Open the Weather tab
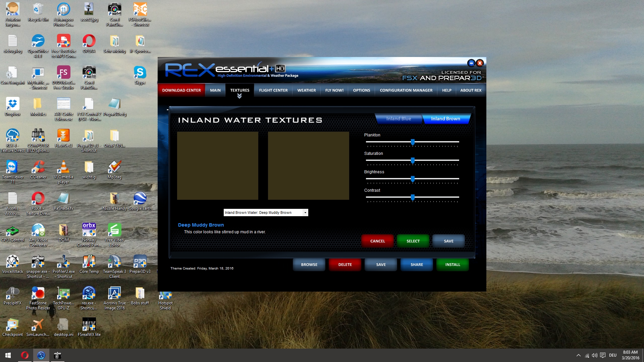644x362 pixels. [x=306, y=90]
